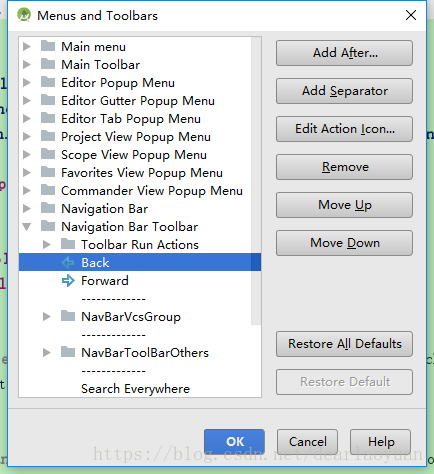Select the separator below the Forward row
The height and width of the screenshot is (474, 434).
[x=113, y=299]
